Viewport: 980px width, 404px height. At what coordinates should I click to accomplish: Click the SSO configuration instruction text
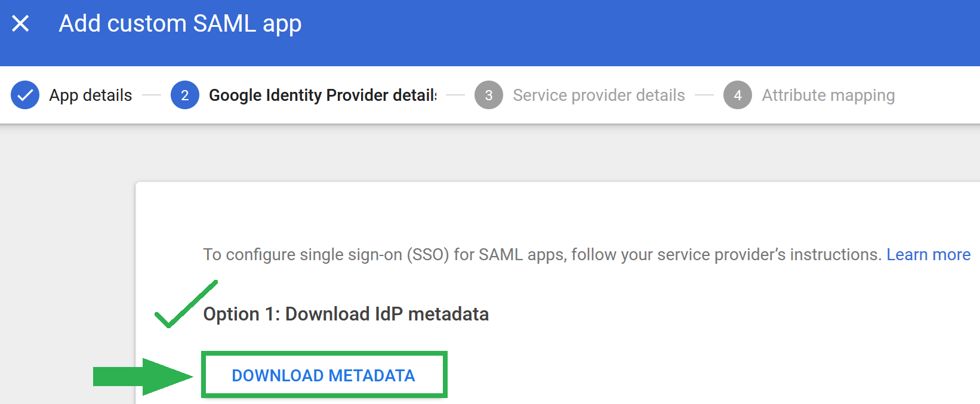point(543,254)
